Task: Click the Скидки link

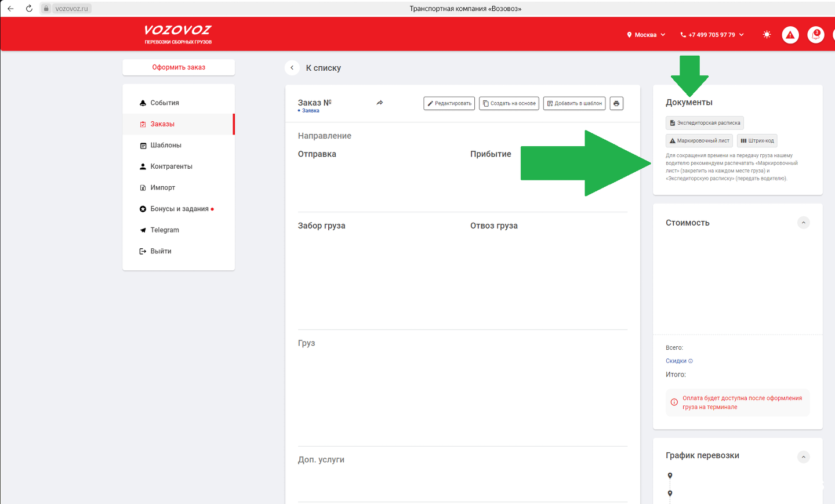Action: click(676, 361)
